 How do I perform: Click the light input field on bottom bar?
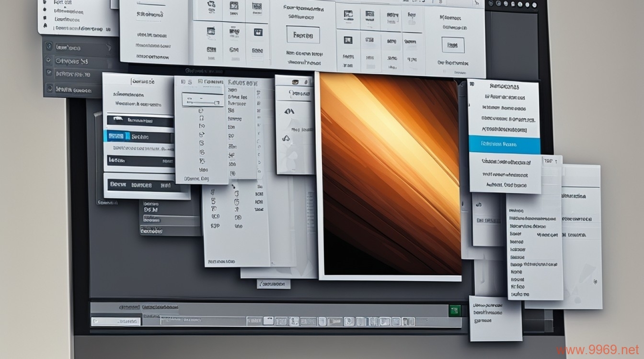click(116, 321)
